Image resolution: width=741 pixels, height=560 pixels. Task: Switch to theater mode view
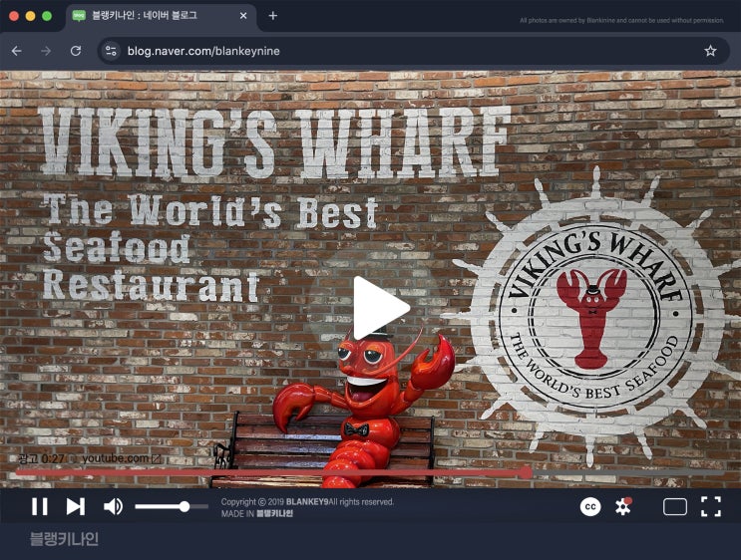pyautogui.click(x=675, y=506)
